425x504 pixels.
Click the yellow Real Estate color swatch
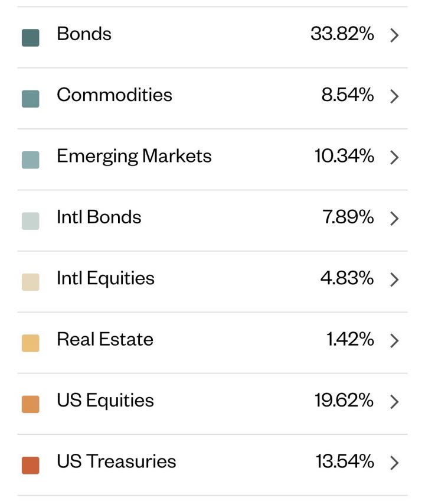30,343
